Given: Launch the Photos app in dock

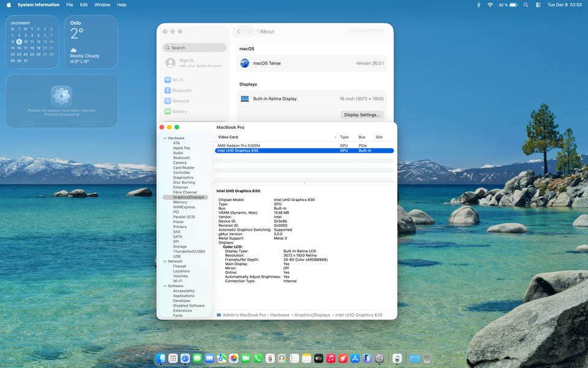Looking at the screenshot, I should [233, 358].
